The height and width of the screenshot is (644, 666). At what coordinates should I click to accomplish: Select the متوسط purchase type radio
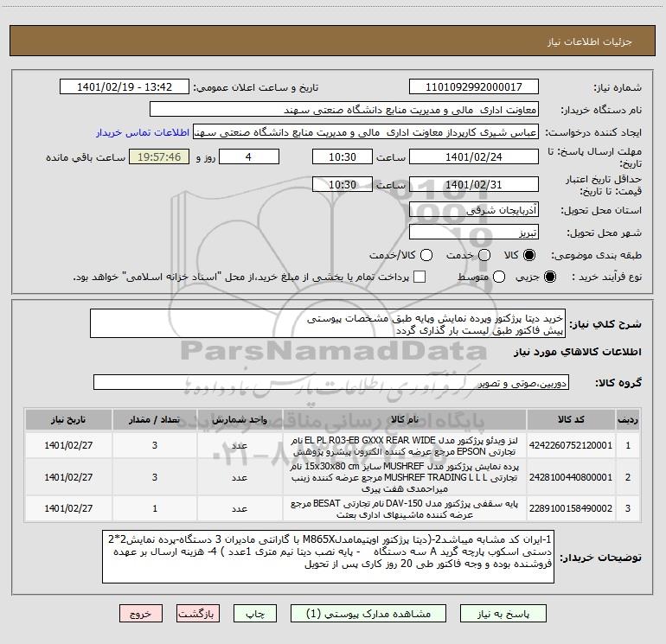[499, 277]
